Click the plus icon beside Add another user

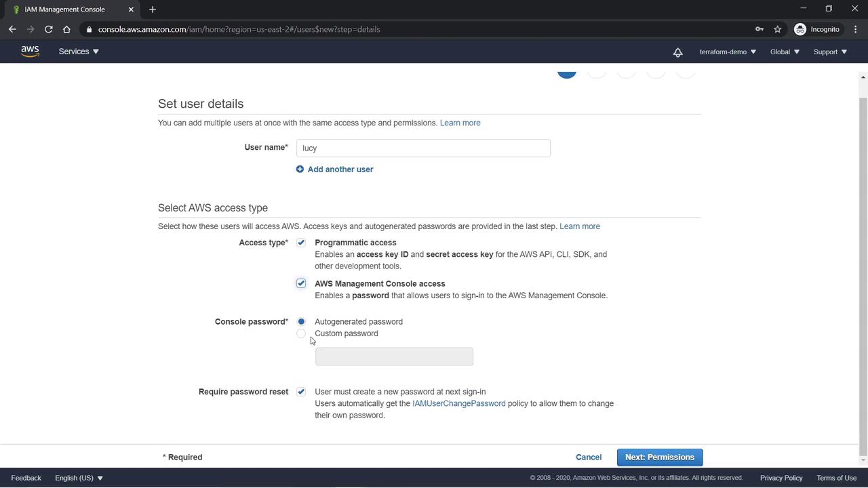pyautogui.click(x=300, y=169)
